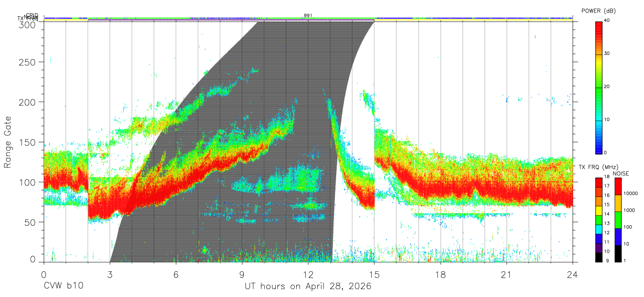Screen dimensions: 644x297
Task: Select the NOISE legend title
Action: point(622,173)
